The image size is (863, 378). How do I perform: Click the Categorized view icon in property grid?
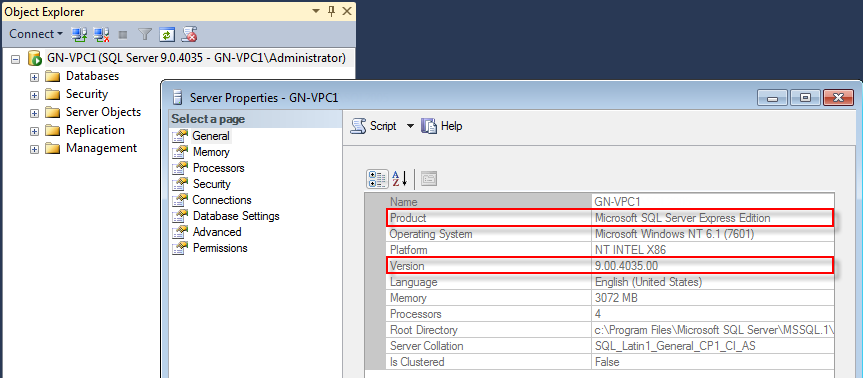pyautogui.click(x=377, y=178)
